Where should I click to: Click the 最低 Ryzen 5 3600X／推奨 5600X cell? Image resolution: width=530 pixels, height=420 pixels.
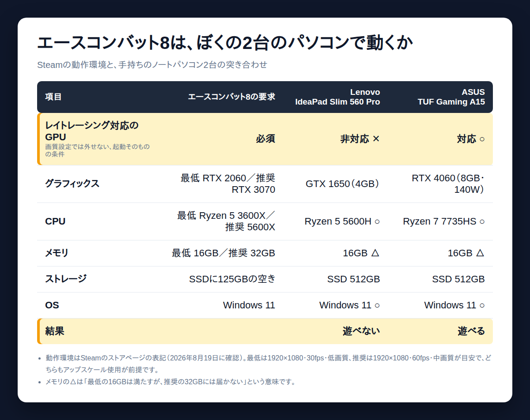(226, 221)
